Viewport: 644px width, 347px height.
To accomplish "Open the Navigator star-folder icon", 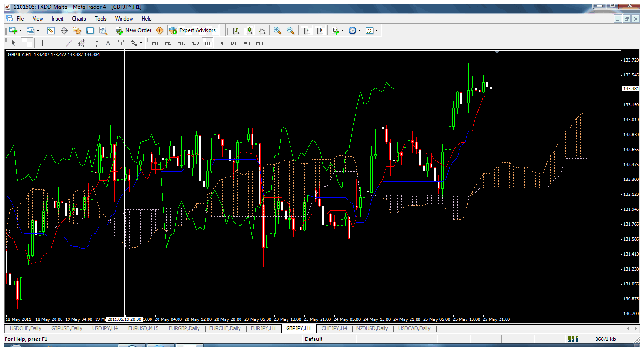I will tap(77, 30).
